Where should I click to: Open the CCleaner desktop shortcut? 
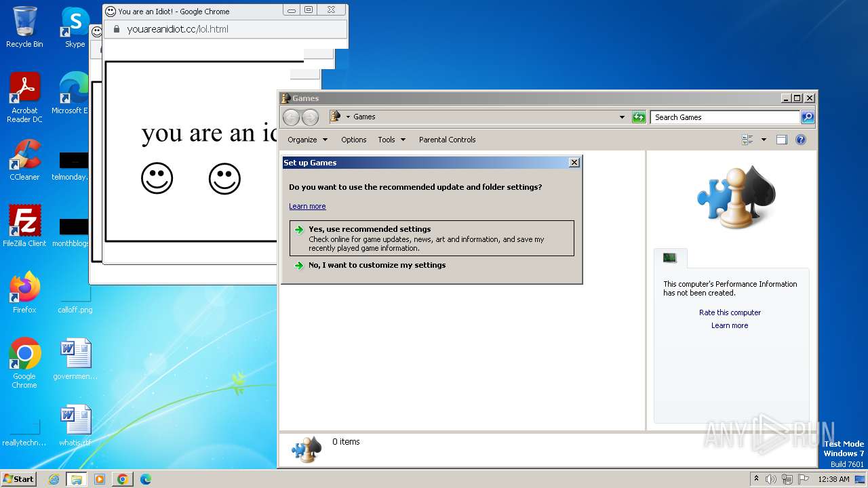[24, 160]
